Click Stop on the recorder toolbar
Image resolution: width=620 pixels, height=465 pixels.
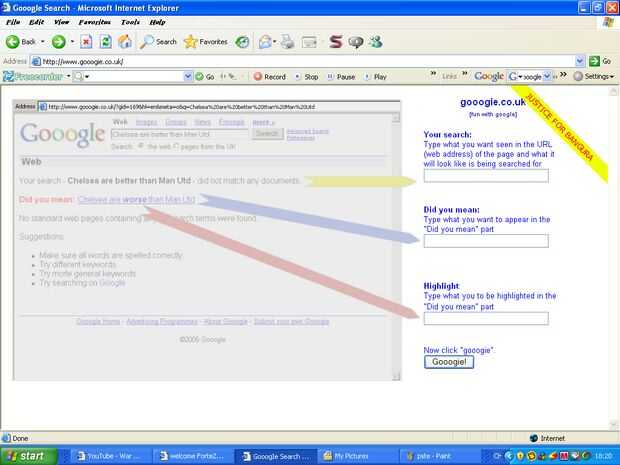307,77
